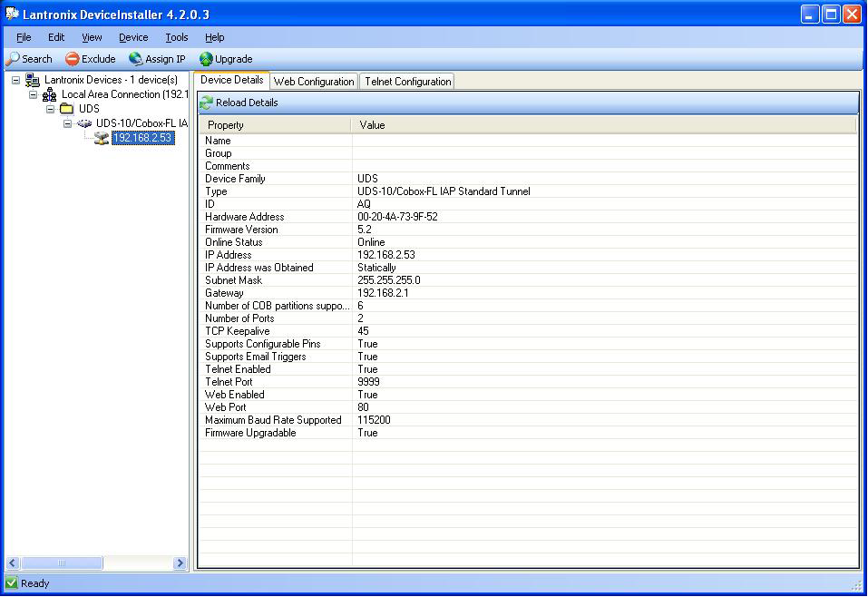Click the Telnet Port value 9999
The width and height of the screenshot is (868, 597).
(368, 382)
